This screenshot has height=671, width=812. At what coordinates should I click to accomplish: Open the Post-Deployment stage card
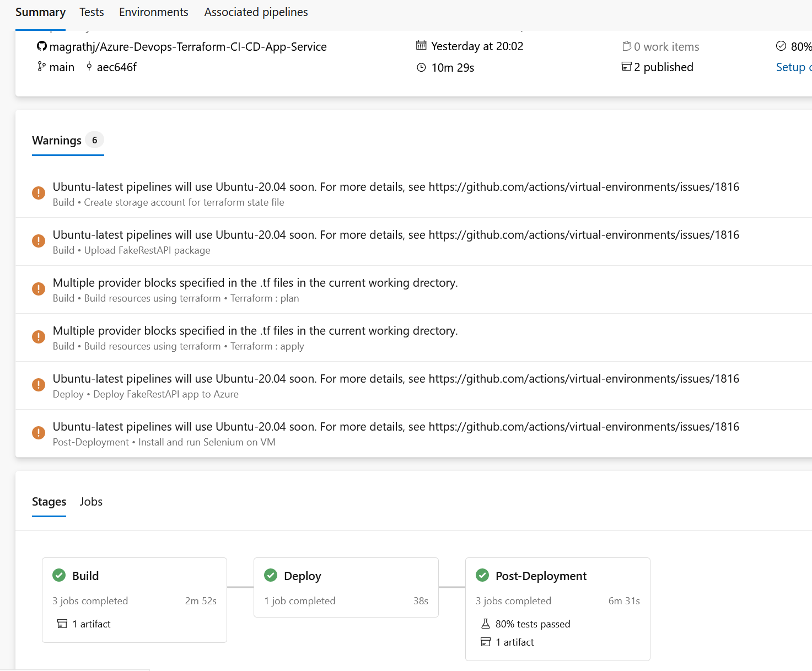tap(558, 609)
